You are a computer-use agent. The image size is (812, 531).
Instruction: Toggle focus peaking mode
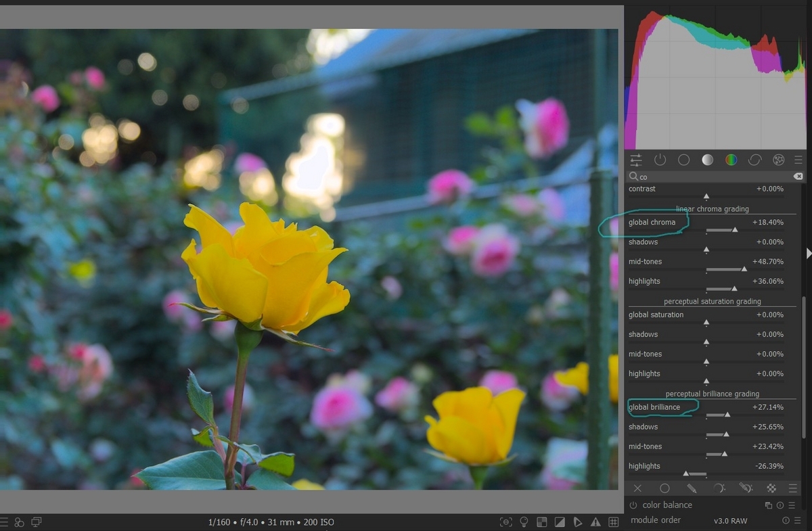(505, 522)
